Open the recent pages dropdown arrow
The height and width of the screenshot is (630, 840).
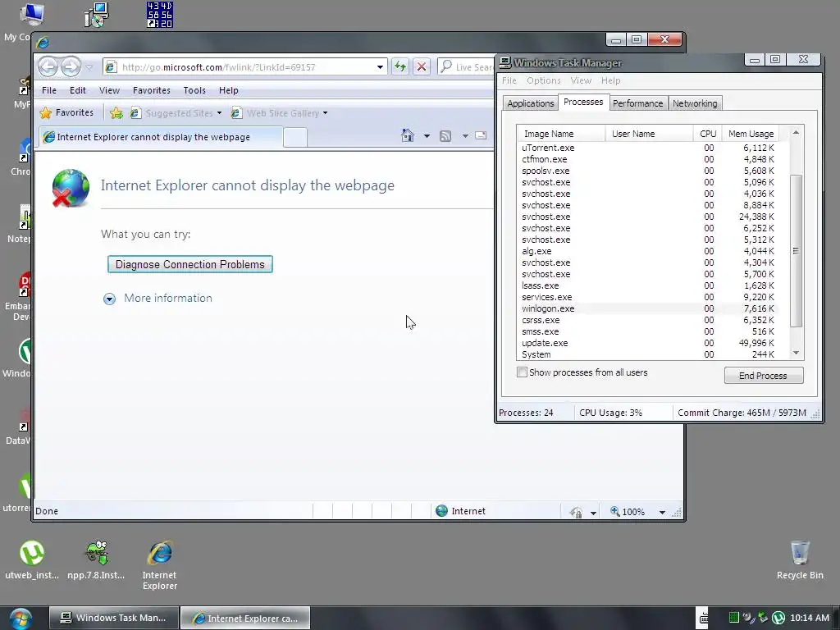[89, 67]
